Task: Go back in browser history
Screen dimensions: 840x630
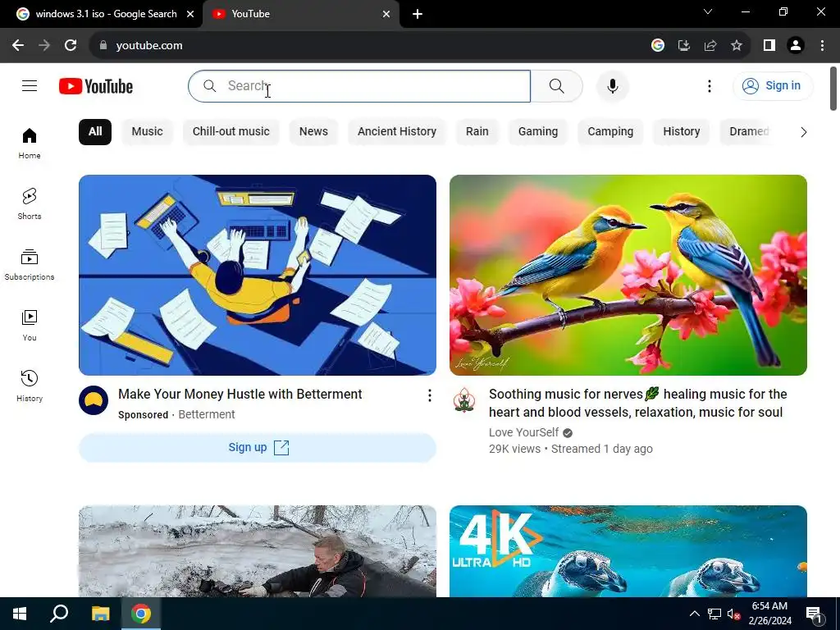Action: click(x=18, y=46)
